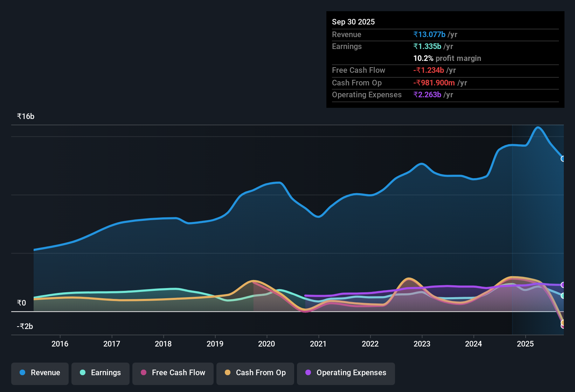Viewport: 575px width, 392px height.
Task: Select the orange Cash From Op endpoint marker
Action: (563, 322)
